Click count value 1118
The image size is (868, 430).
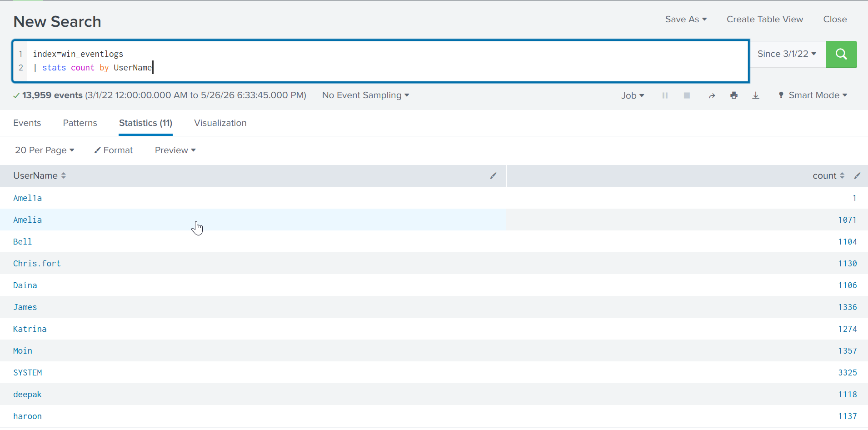[848, 394]
